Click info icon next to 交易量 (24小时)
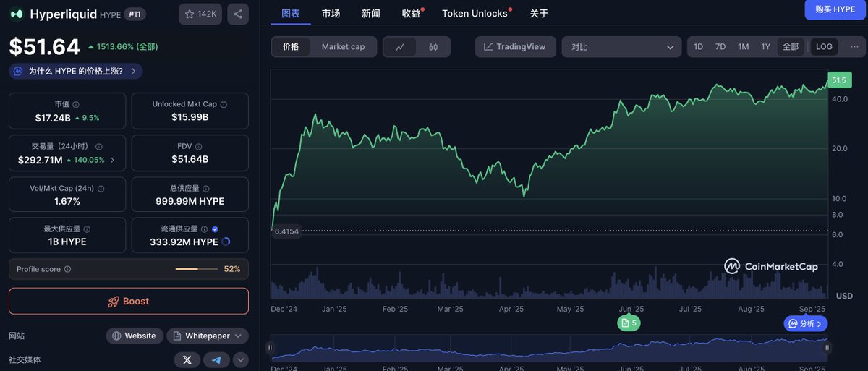The height and width of the screenshot is (371, 868). (x=99, y=146)
